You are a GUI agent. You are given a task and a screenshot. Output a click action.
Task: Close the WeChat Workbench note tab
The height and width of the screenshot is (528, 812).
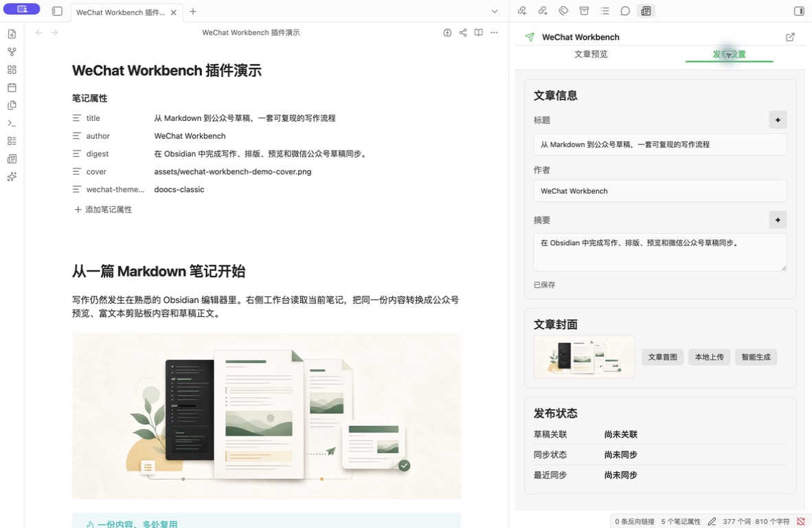coord(174,12)
